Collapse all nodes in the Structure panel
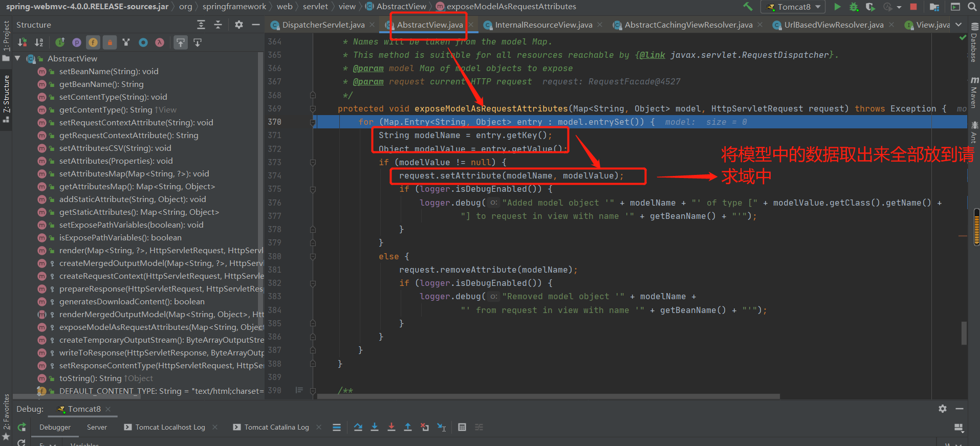The width and height of the screenshot is (980, 446). (218, 25)
